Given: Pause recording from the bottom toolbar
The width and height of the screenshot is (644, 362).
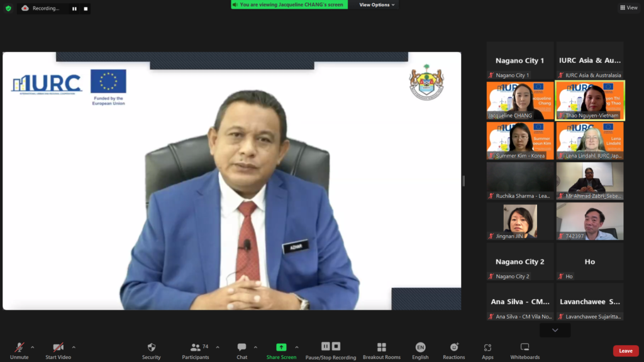Looking at the screenshot, I should [325, 346].
